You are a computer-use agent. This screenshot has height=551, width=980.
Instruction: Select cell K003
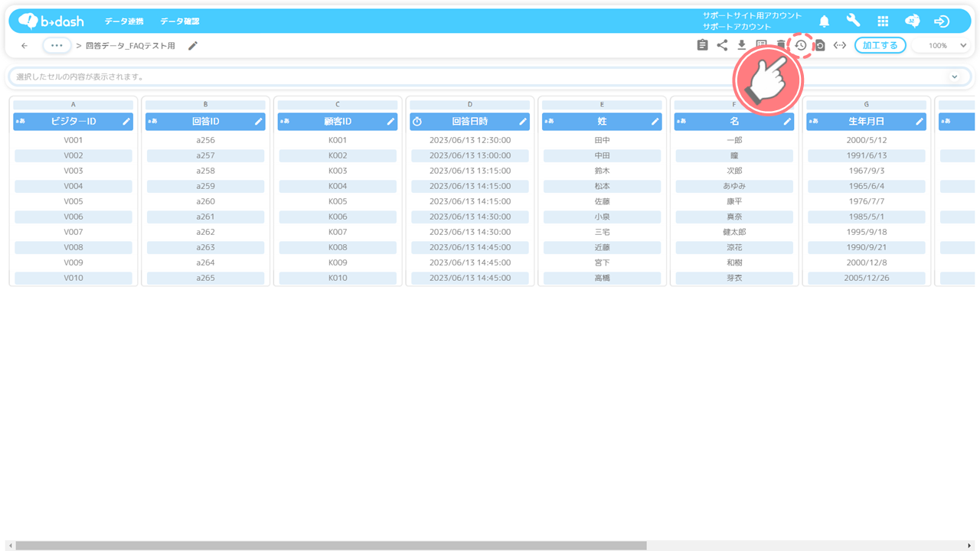(338, 171)
